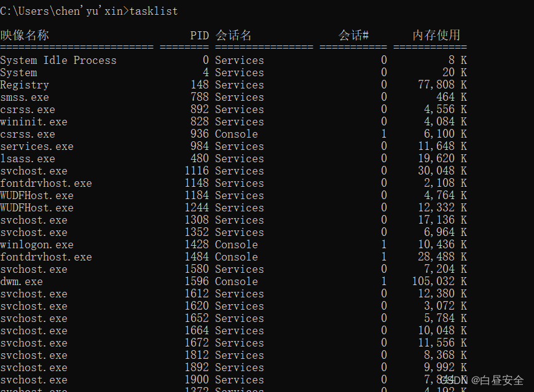Click PID value 480
The height and width of the screenshot is (392, 534).
coord(200,159)
